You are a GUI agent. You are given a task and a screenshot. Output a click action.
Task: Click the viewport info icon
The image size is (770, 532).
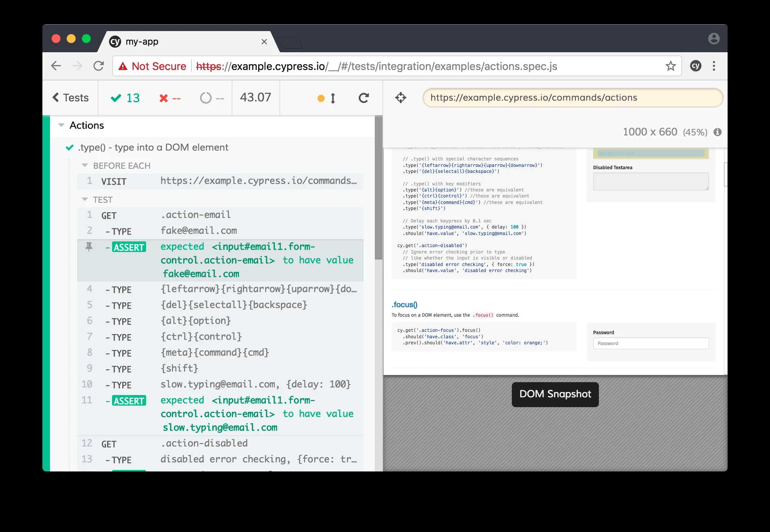point(717,132)
